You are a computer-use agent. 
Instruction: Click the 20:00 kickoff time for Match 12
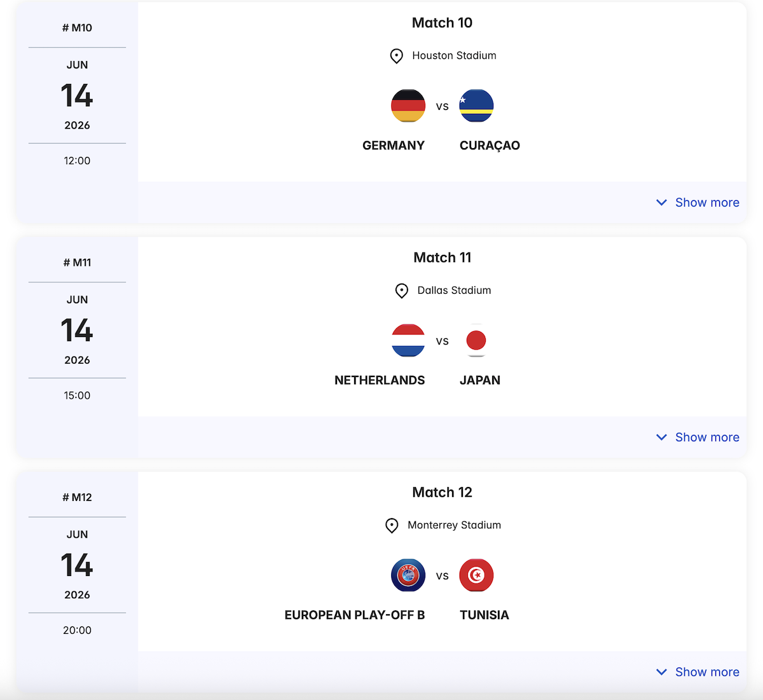click(77, 630)
